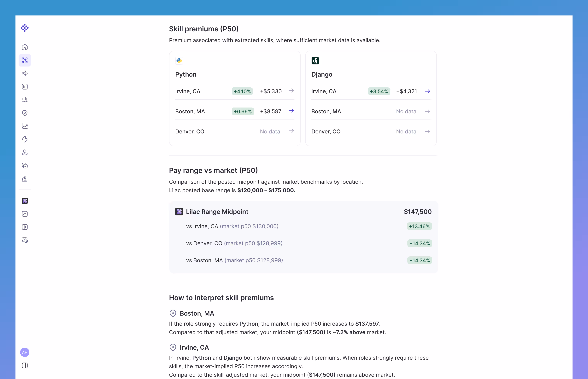
Task: Toggle the sidebar panel collapse icon
Action: pyautogui.click(x=25, y=365)
